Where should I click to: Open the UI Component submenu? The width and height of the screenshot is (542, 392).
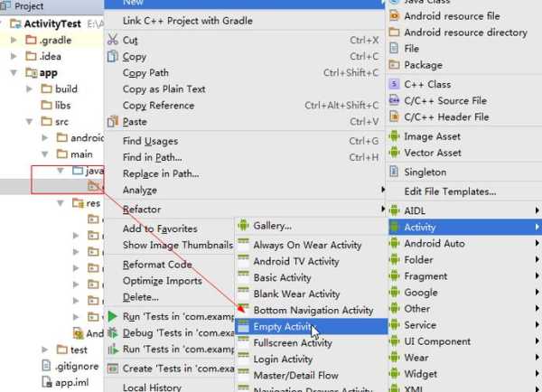coord(465,341)
